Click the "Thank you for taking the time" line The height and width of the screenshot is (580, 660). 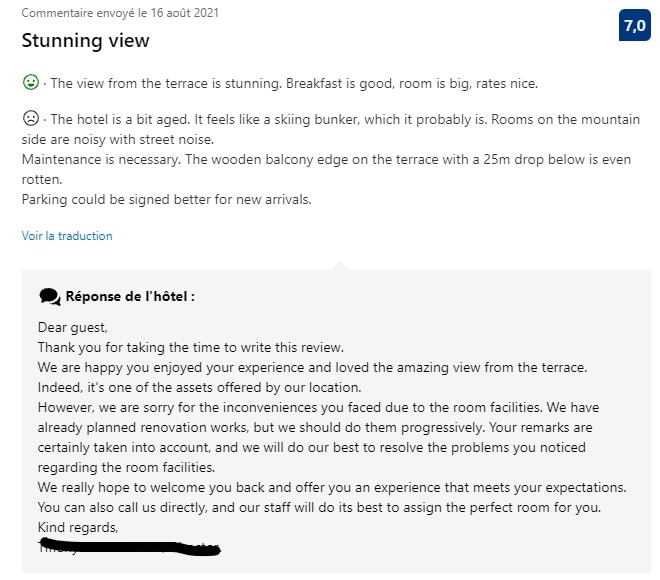(x=190, y=347)
